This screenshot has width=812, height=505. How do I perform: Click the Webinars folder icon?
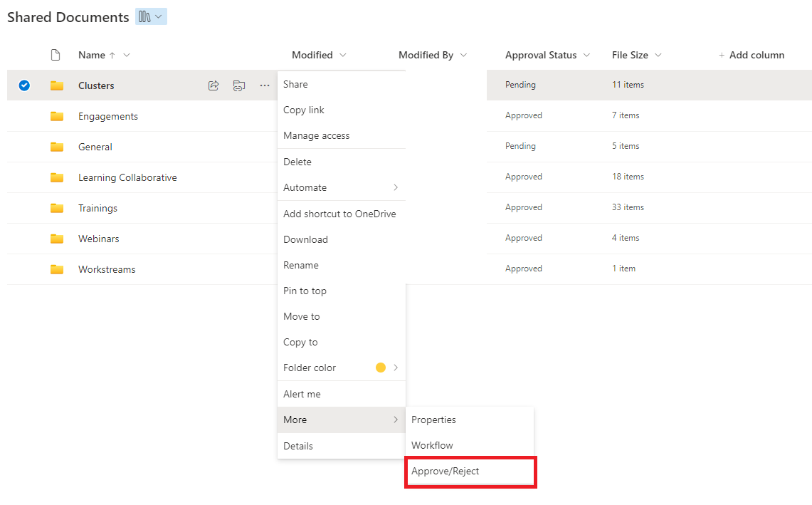point(58,238)
